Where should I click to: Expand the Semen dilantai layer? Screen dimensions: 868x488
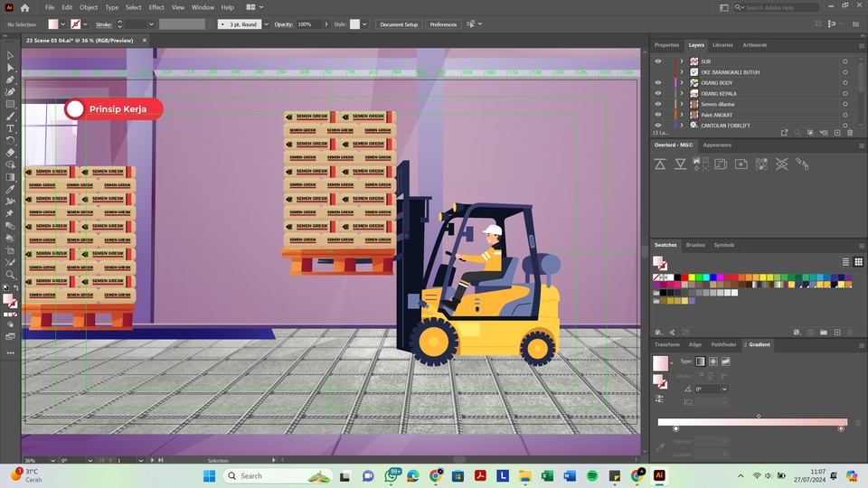point(682,104)
